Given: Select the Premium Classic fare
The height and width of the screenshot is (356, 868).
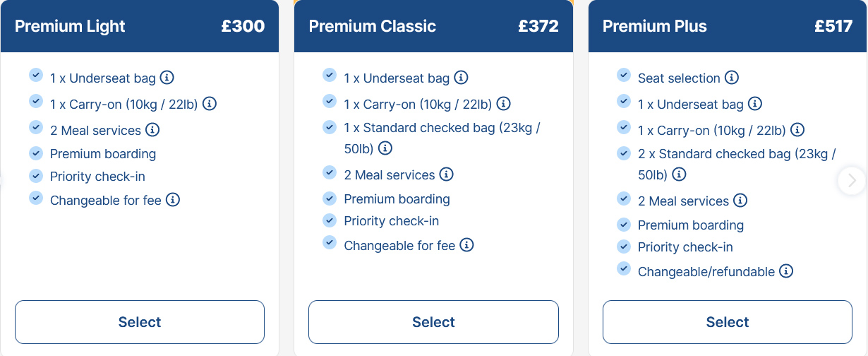Looking at the screenshot, I should [x=433, y=322].
